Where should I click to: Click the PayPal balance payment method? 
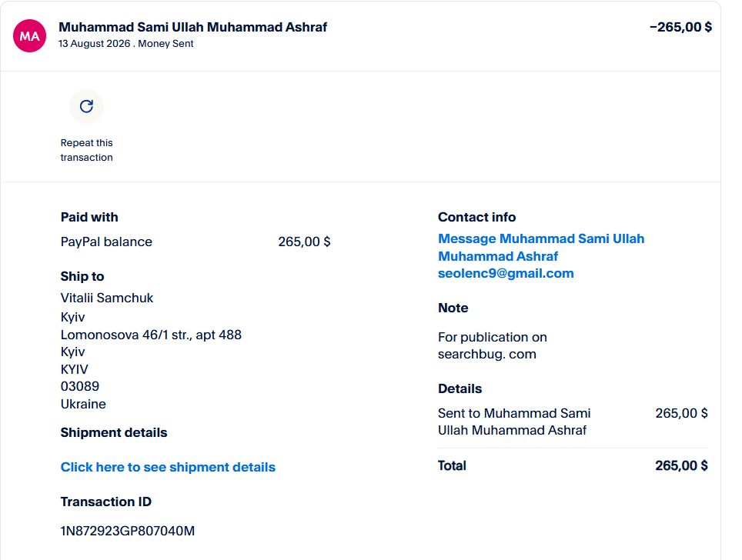[106, 242]
